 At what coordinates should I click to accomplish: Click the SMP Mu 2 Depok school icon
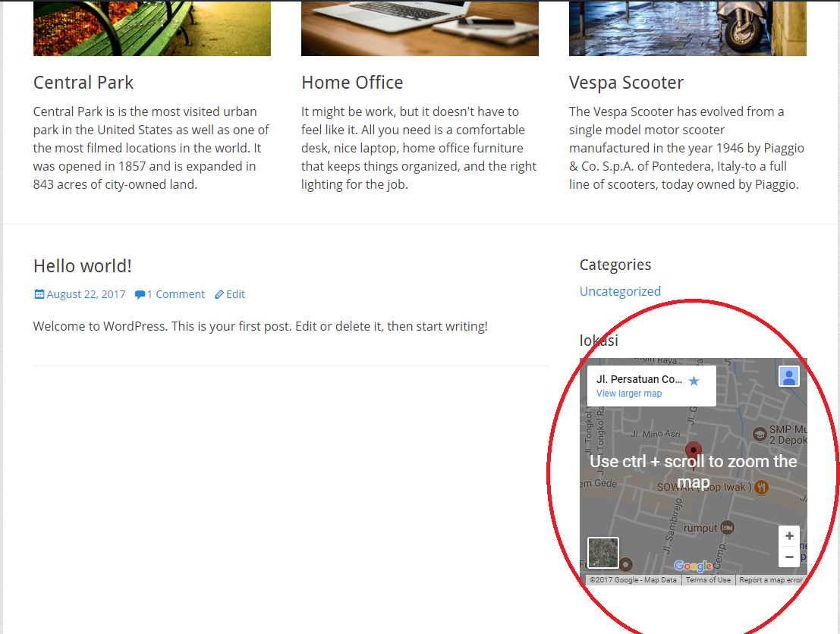click(759, 434)
